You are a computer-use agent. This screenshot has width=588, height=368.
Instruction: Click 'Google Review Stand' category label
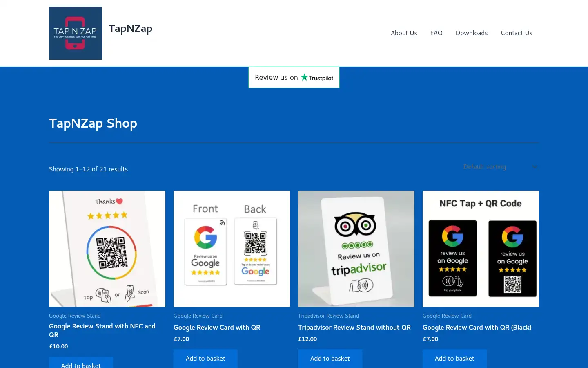75,316
